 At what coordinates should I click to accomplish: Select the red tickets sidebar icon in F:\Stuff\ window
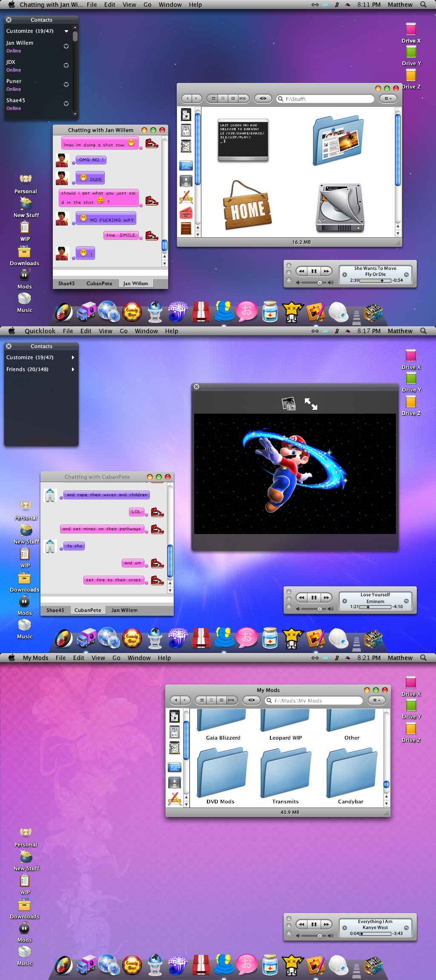[x=186, y=213]
